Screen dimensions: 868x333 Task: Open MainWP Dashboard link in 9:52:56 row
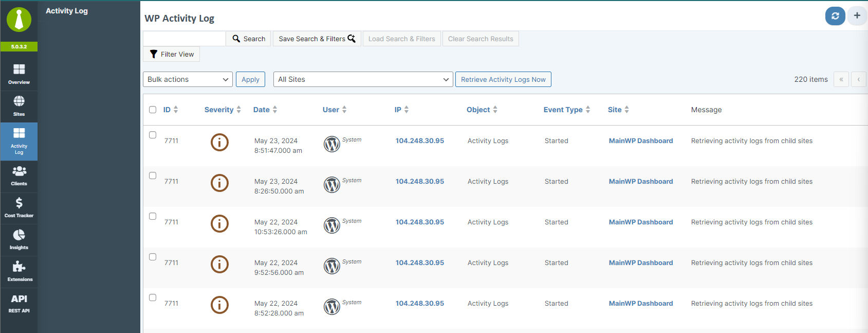click(641, 262)
